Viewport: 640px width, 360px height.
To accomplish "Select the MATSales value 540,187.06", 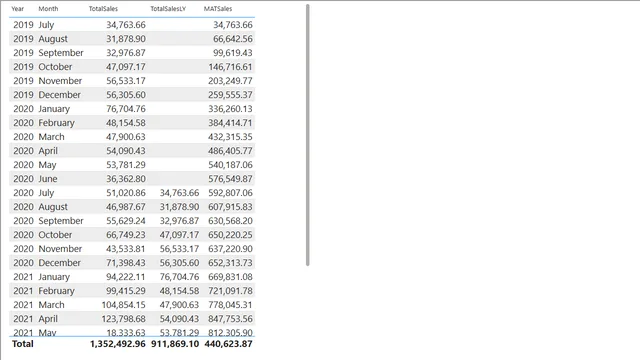I will (230, 165).
